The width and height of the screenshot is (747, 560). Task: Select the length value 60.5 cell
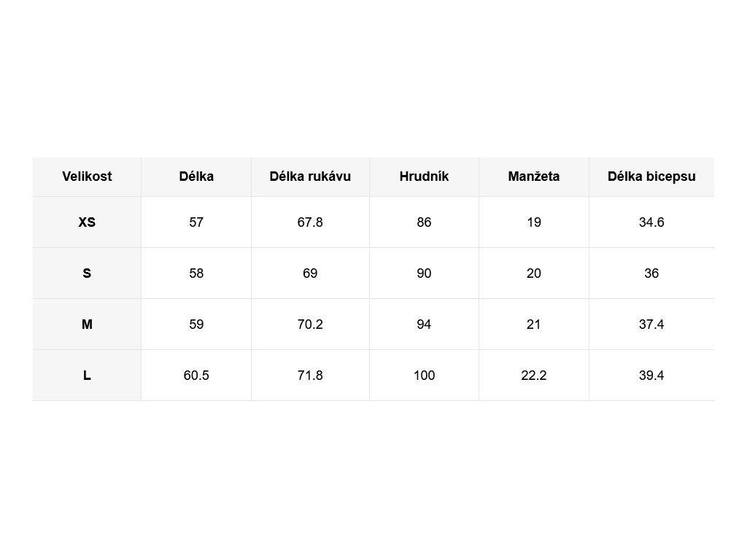coord(196,376)
